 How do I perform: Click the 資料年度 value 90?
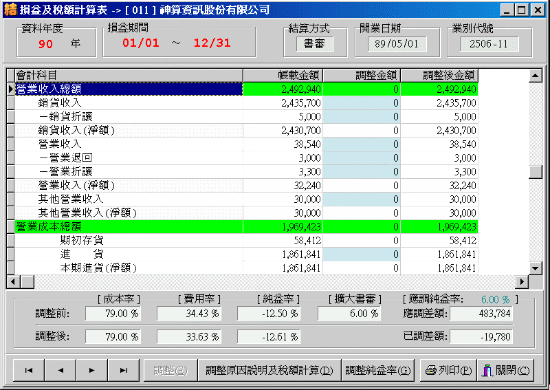point(46,44)
